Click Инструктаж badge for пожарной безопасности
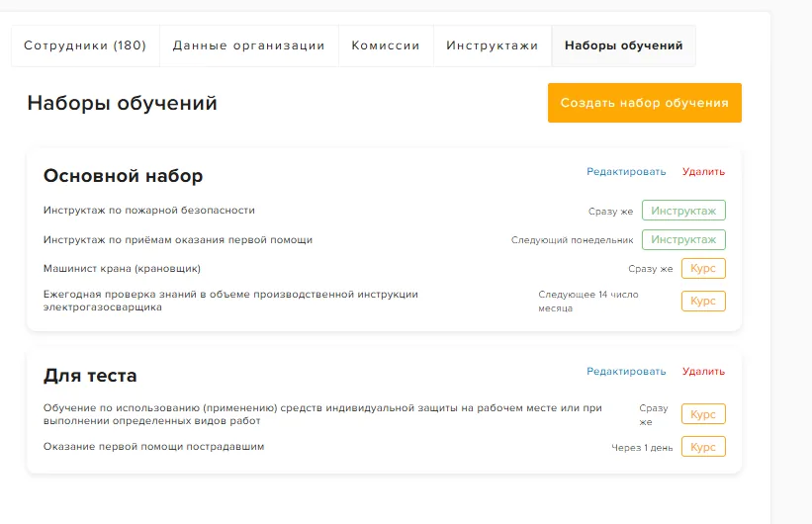This screenshot has width=812, height=524. coord(683,211)
